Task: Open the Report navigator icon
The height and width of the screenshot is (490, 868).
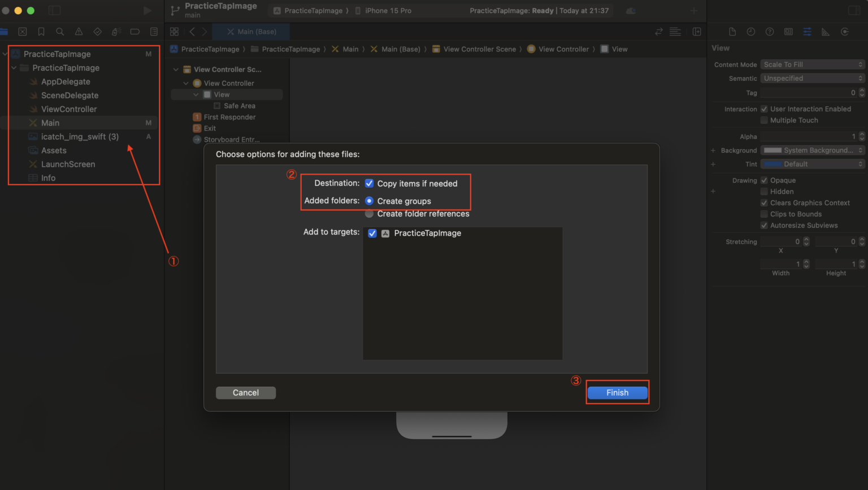Action: [x=153, y=32]
